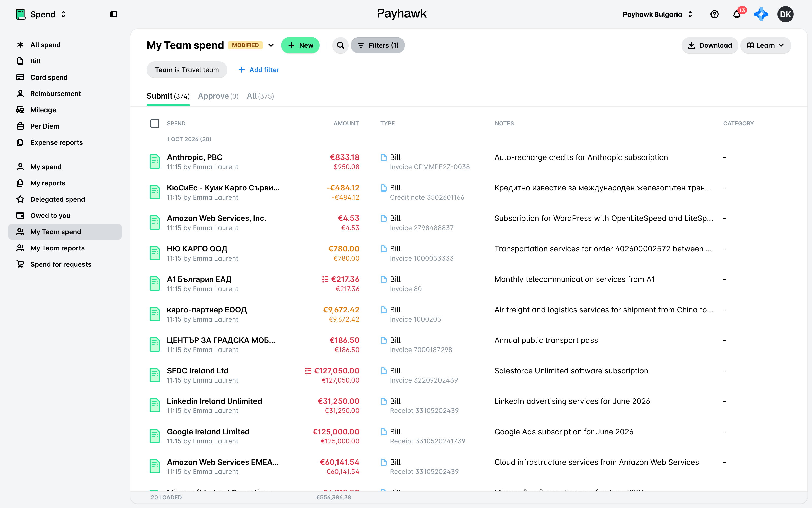
Task: Select the Submit (374) tab
Action: click(168, 96)
